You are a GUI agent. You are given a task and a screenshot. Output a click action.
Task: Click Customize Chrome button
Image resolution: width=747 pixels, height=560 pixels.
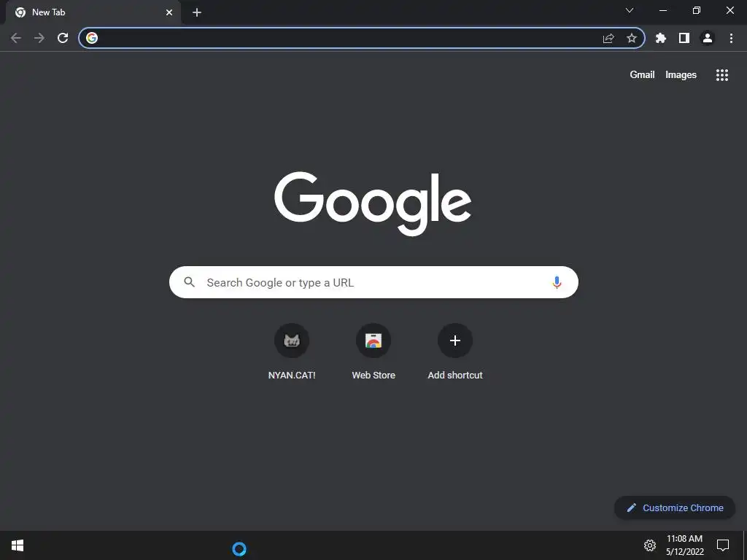675,507
